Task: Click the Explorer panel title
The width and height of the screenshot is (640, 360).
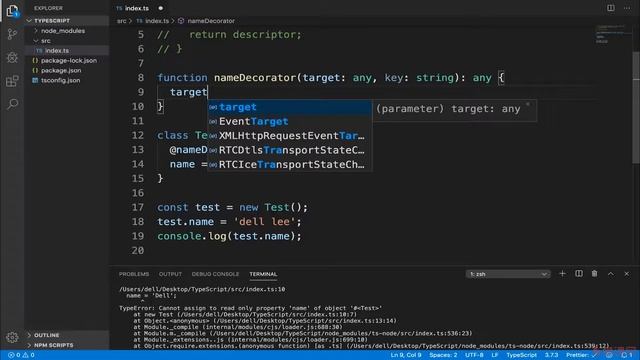Action: click(48, 8)
